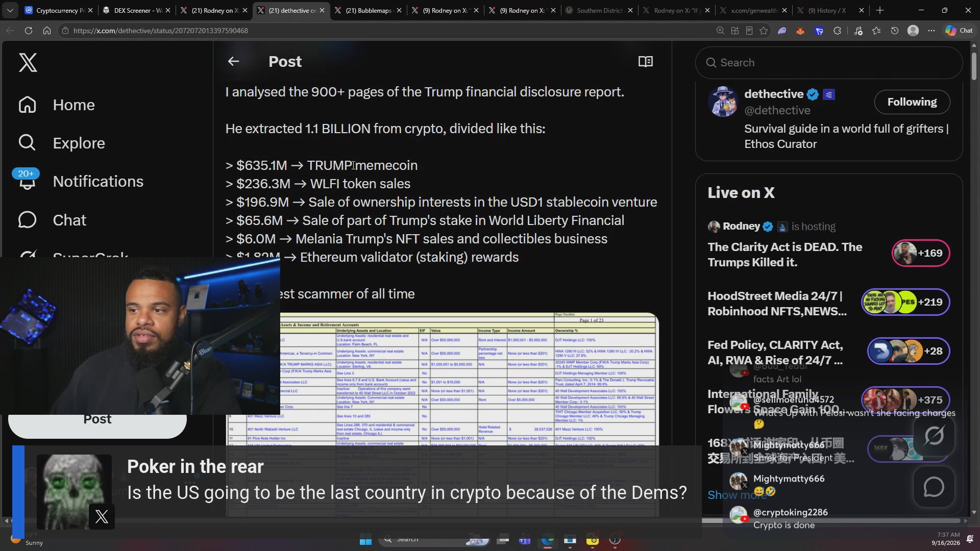Viewport: 980px width, 551px height.
Task: Switch to Cryptocurrency Prices tab
Action: 59,10
